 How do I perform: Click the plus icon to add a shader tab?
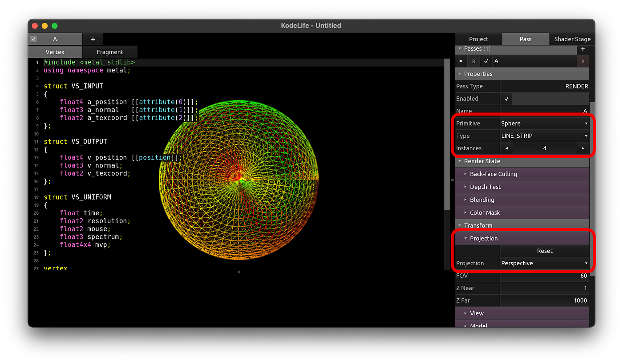(x=93, y=39)
